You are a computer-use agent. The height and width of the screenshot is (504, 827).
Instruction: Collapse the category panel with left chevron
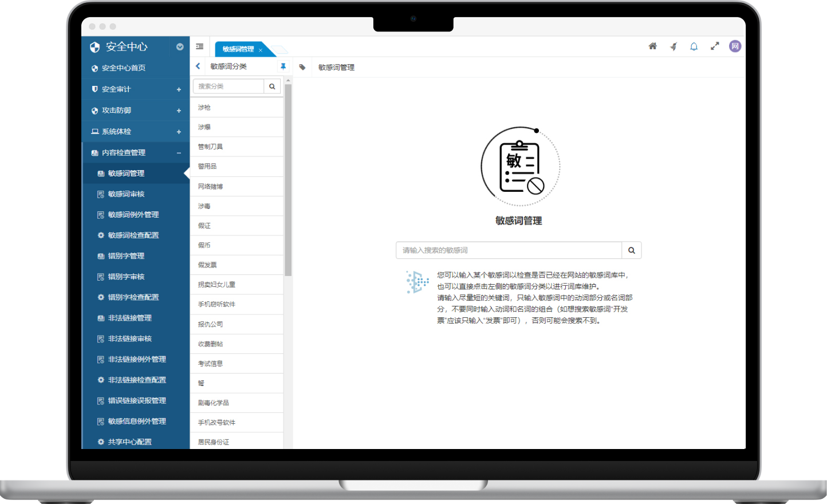(198, 66)
